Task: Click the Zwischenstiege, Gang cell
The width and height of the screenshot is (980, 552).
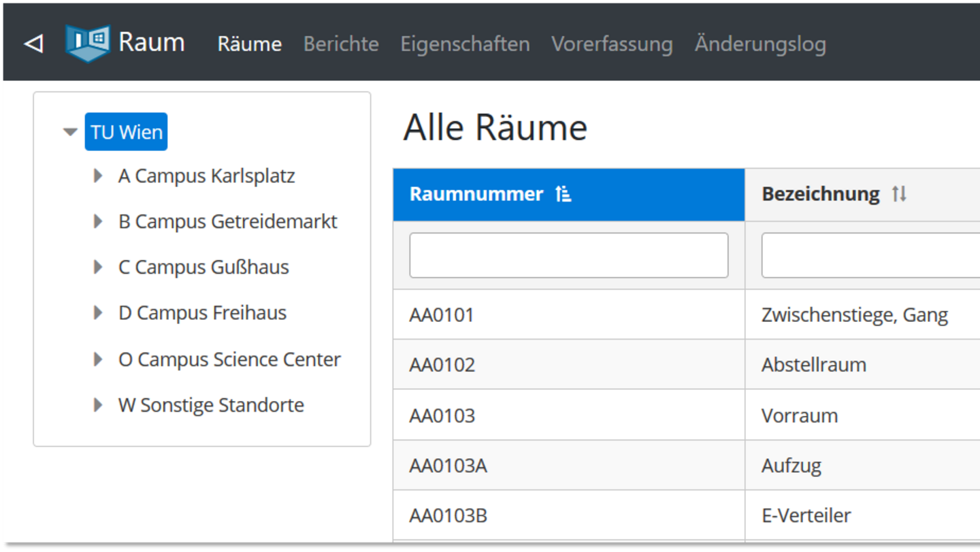Action: point(863,314)
